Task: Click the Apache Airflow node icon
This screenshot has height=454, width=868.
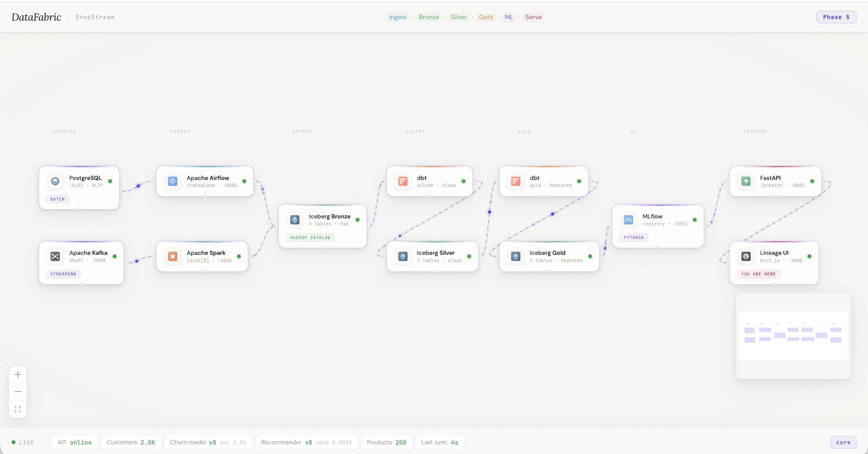Action: tap(173, 181)
